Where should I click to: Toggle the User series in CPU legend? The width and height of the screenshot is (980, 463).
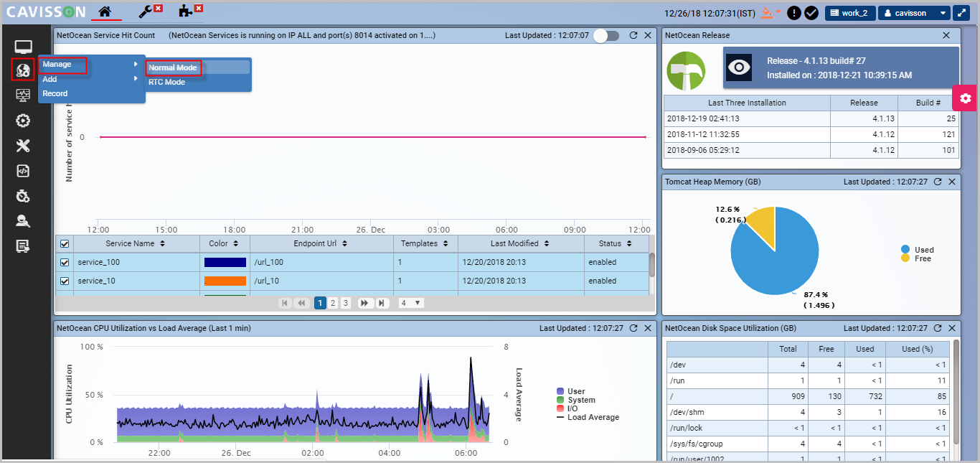570,392
